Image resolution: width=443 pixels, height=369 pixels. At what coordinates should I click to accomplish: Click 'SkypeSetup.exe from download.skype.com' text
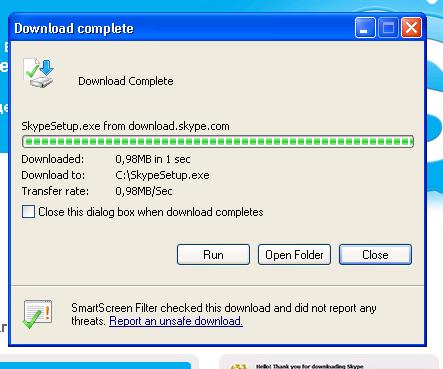[125, 126]
